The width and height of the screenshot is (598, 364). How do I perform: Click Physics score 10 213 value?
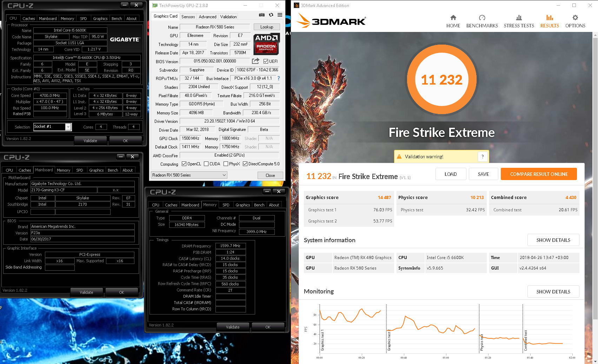pyautogui.click(x=477, y=198)
